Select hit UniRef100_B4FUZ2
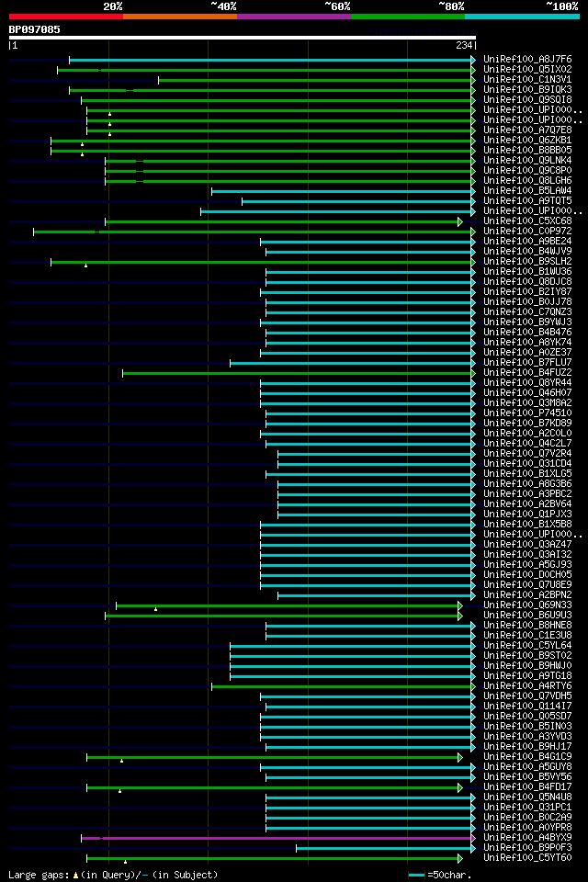This screenshot has width=588, height=882. (527, 373)
